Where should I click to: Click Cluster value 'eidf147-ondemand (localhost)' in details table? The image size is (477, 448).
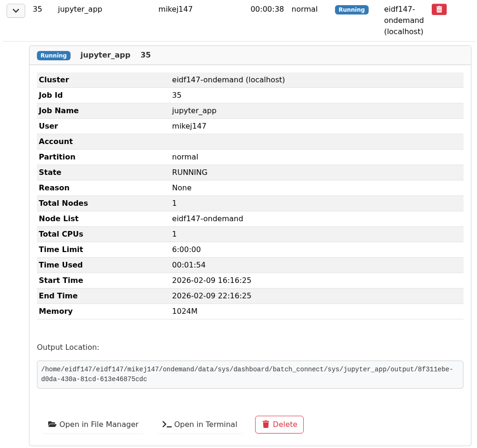pyautogui.click(x=228, y=80)
